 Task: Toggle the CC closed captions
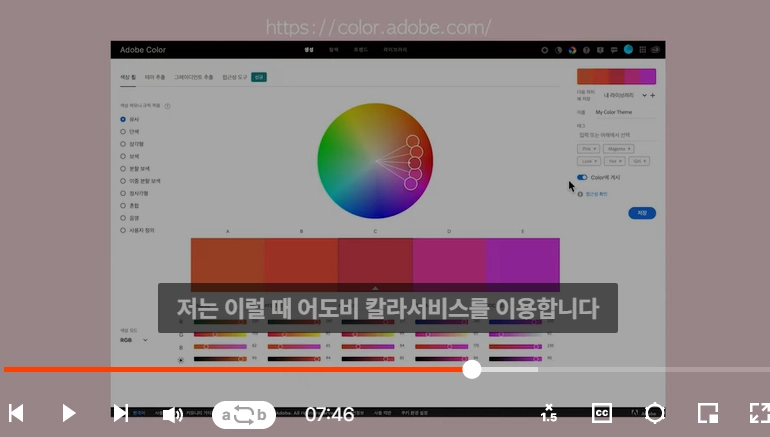click(602, 413)
